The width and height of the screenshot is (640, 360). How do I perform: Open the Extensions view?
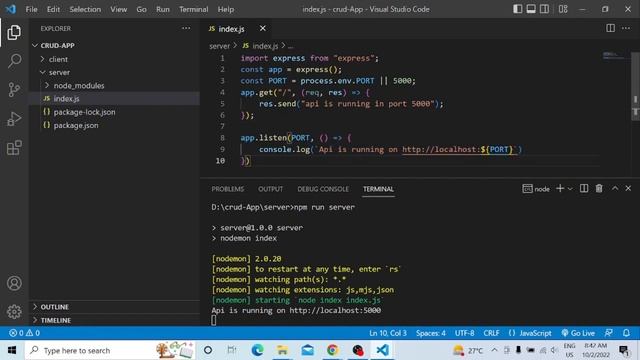coord(14,148)
